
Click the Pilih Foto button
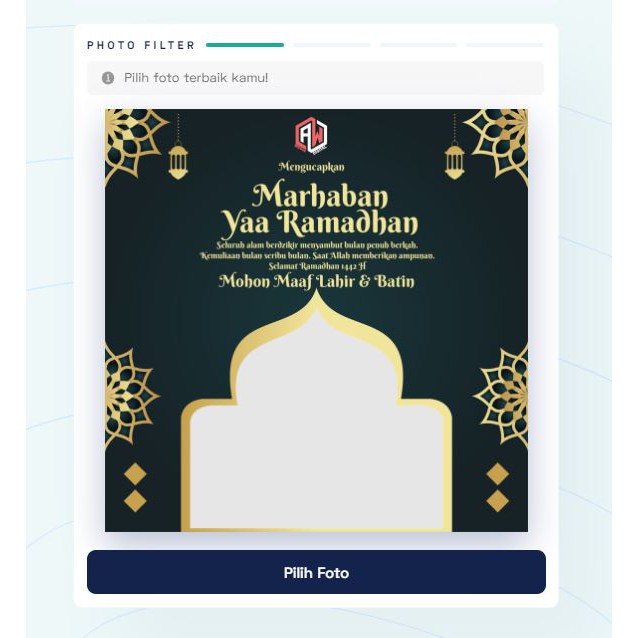tap(316, 572)
